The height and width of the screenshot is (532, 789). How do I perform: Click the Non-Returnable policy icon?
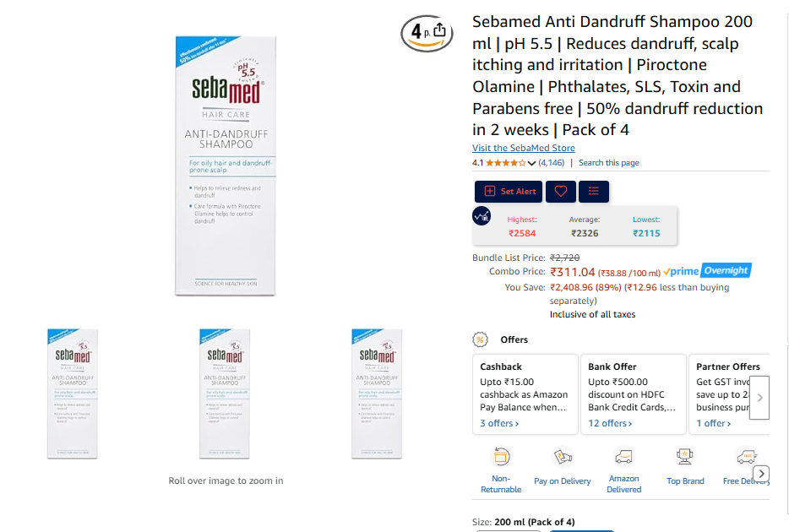502,457
